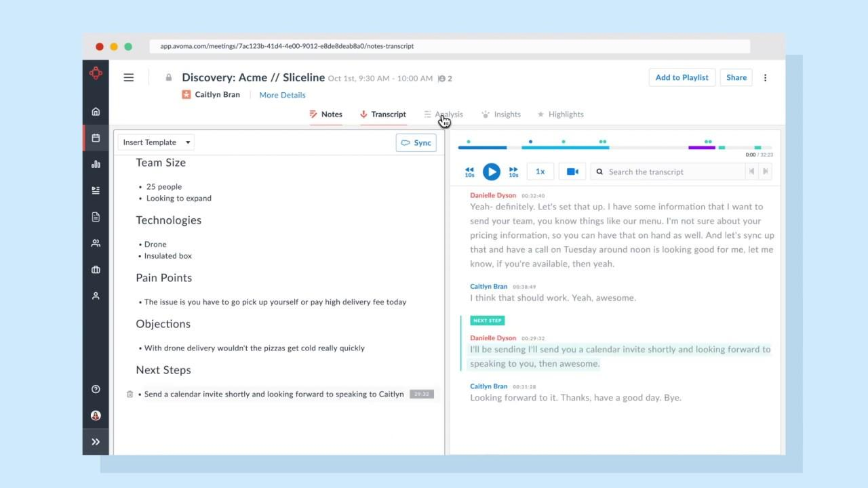Rewind the recording 10 seconds
Viewport: 868px width, 488px height.
click(469, 172)
